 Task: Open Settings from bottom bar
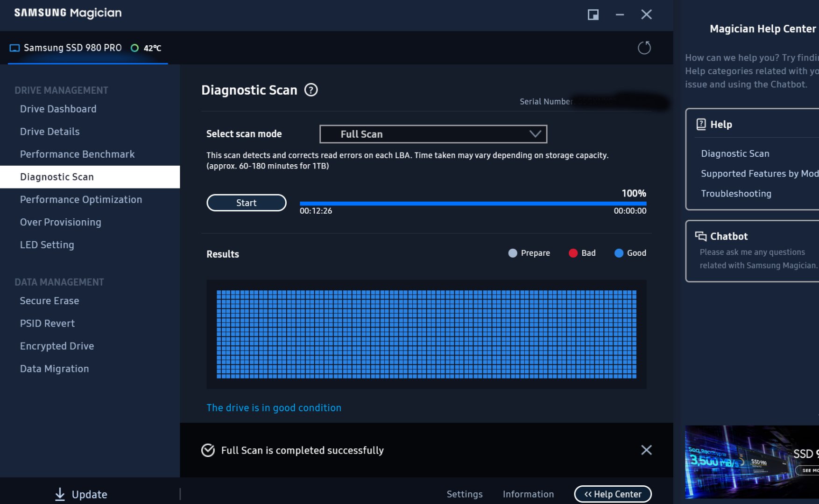click(465, 494)
